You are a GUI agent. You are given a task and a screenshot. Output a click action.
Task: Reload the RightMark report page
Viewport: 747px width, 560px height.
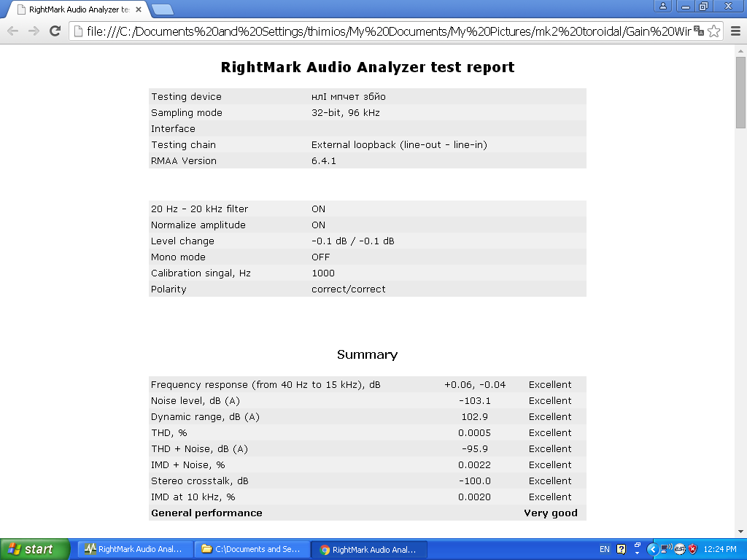tap(55, 31)
